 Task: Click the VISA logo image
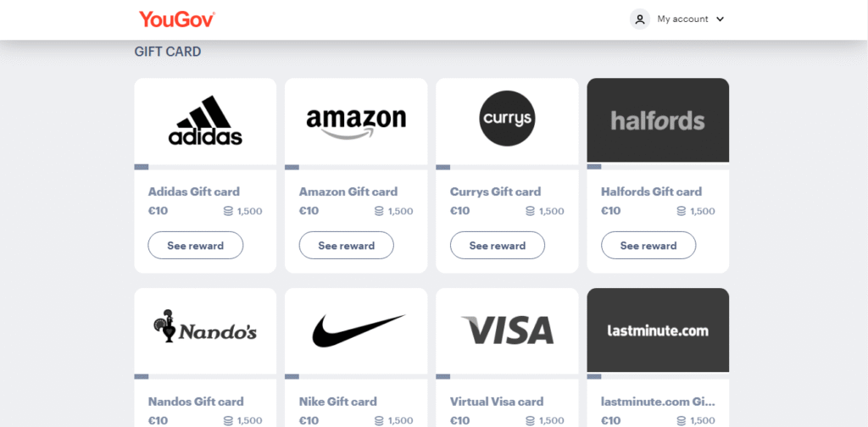click(507, 330)
